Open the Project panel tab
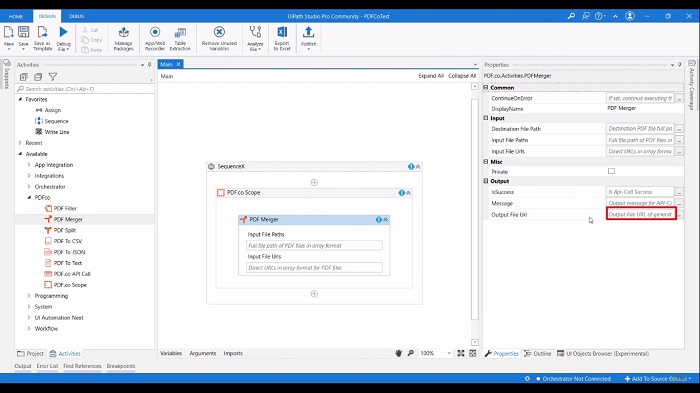The height and width of the screenshot is (393, 700). pyautogui.click(x=30, y=353)
